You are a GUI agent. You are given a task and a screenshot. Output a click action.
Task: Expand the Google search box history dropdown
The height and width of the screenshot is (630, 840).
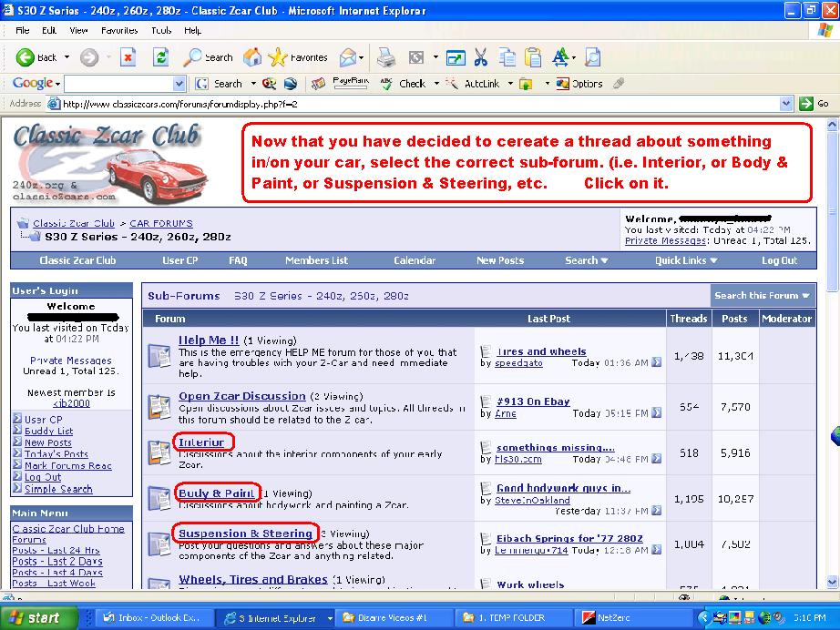click(179, 84)
